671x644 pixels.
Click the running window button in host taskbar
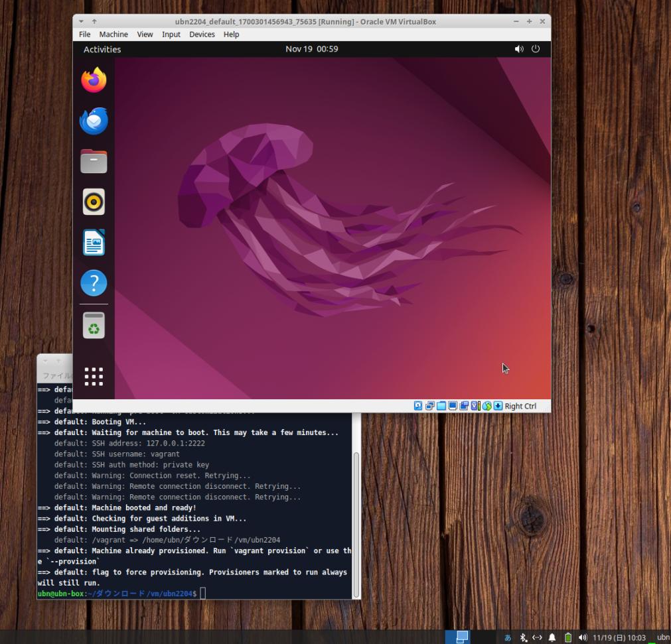[x=457, y=637]
